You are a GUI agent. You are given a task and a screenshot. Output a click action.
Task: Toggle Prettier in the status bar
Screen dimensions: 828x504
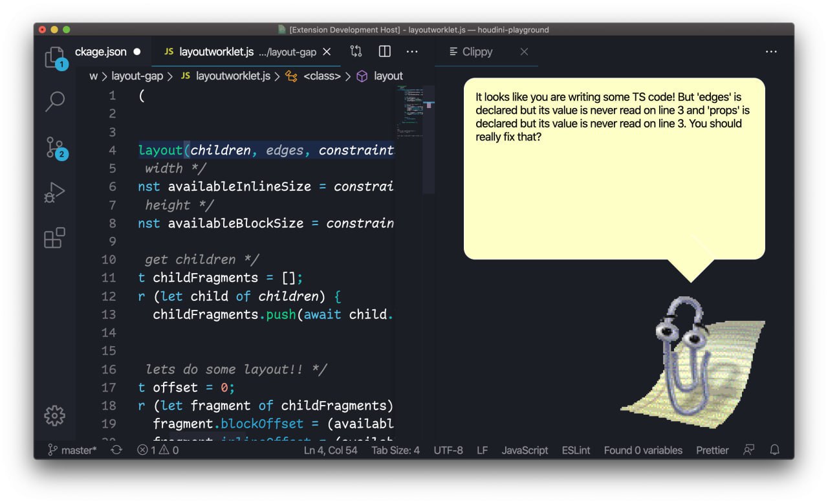[712, 450]
